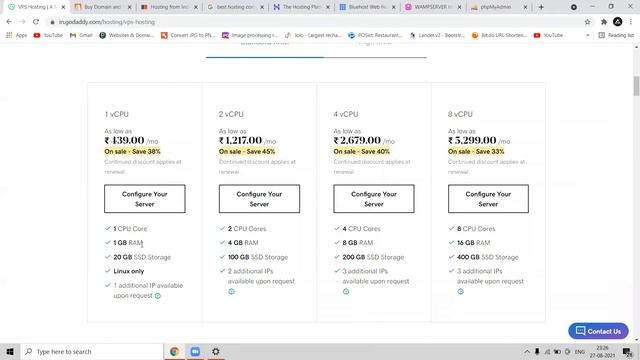
Task: Open the Chrome three-dot menu
Action: (631, 22)
